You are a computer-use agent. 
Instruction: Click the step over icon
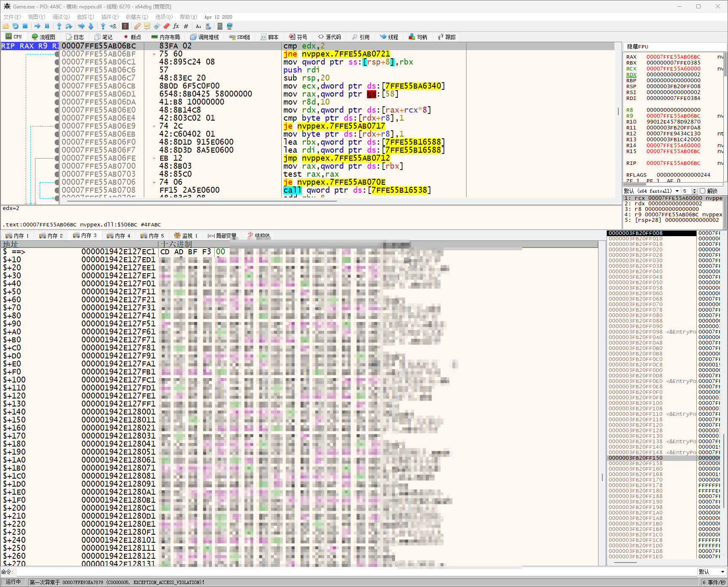(69, 26)
